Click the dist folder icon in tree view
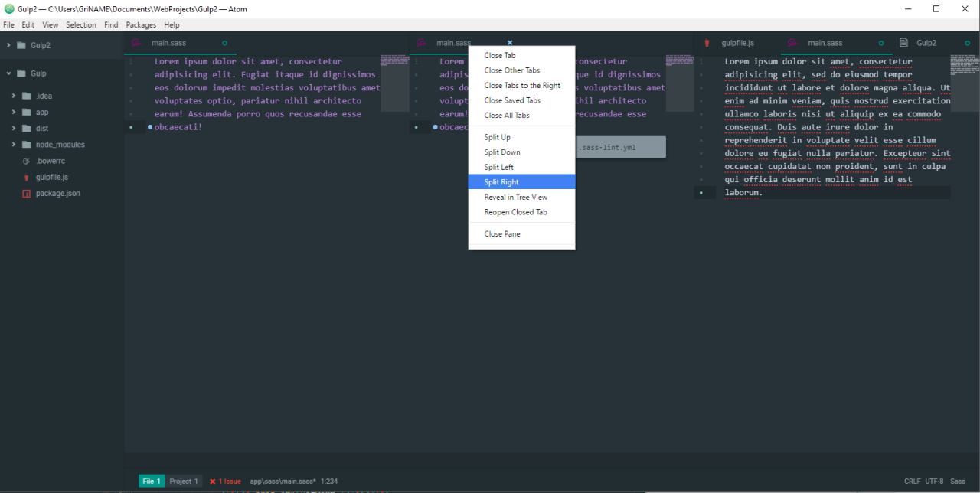 click(x=27, y=129)
